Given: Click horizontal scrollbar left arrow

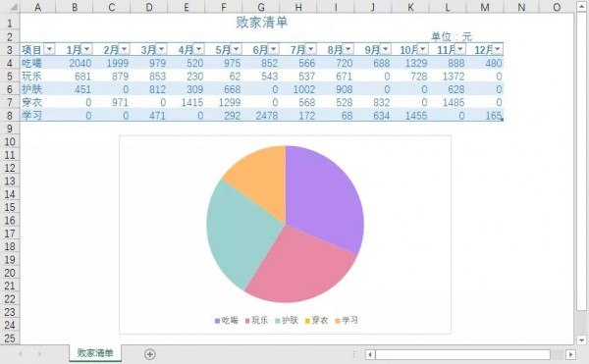Looking at the screenshot, I should pos(370,354).
